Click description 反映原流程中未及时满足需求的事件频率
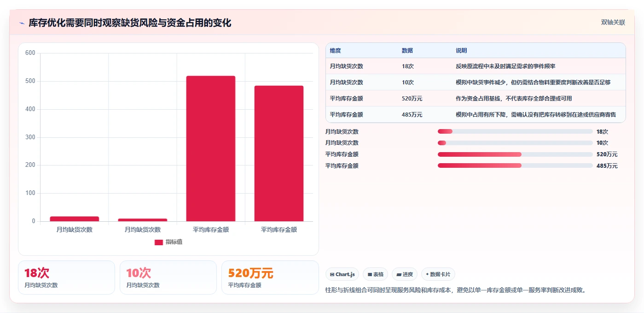Screen dimensions: 644x313 click(x=505, y=66)
